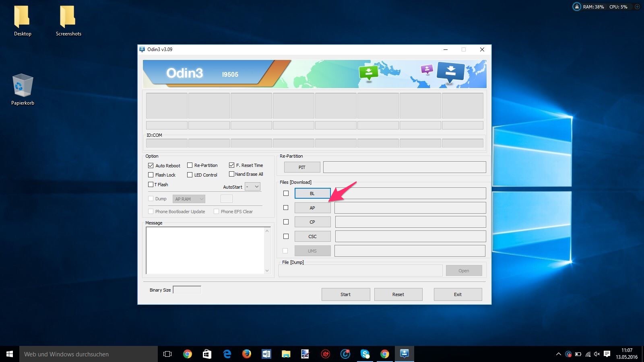Click the PIT file button
This screenshot has width=644, height=362.
(302, 167)
